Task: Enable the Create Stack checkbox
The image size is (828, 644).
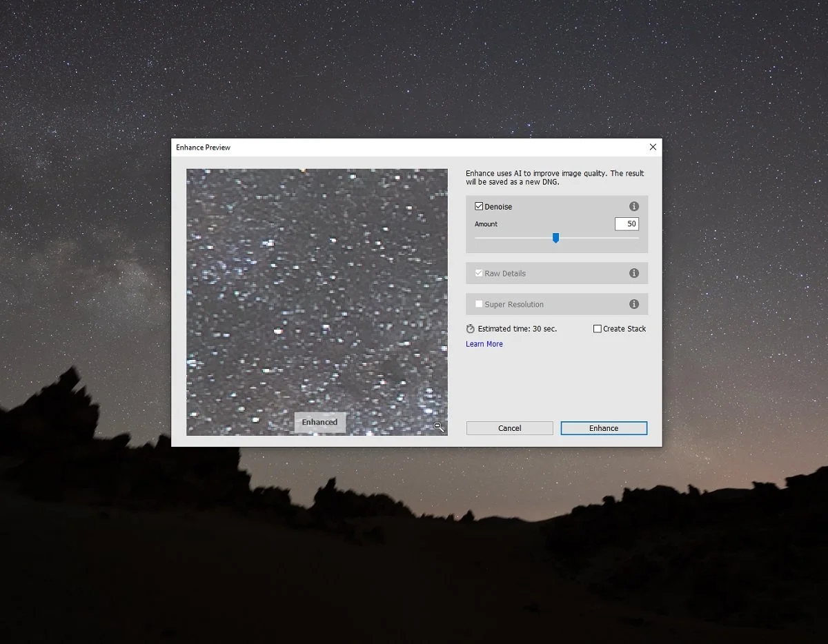Action: 597,329
